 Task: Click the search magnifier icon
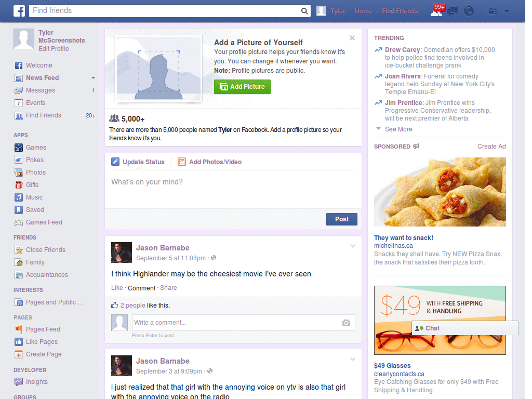tap(304, 11)
